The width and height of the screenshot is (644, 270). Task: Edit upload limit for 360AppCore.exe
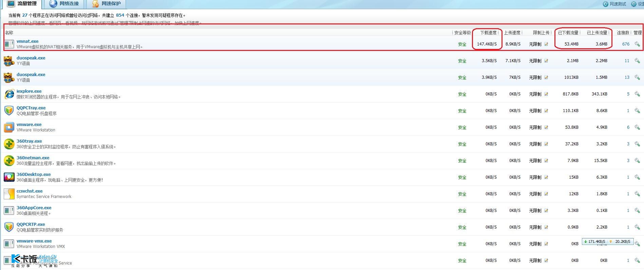click(x=546, y=211)
